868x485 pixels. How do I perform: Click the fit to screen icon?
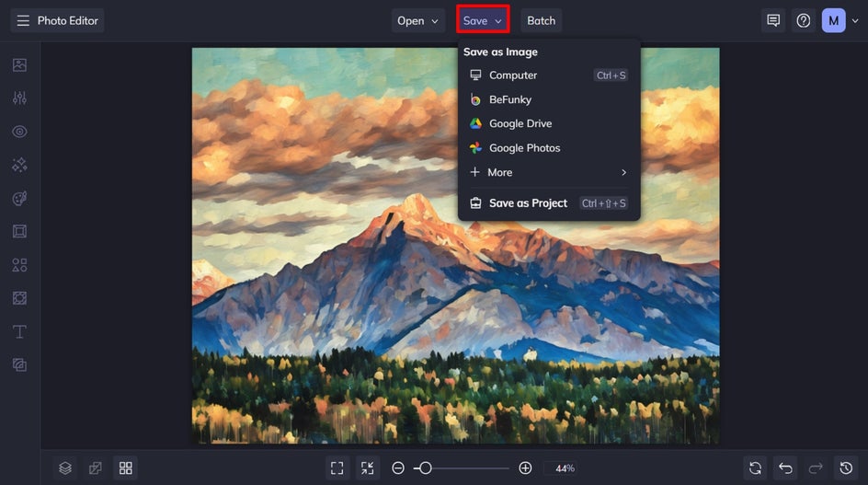337,468
